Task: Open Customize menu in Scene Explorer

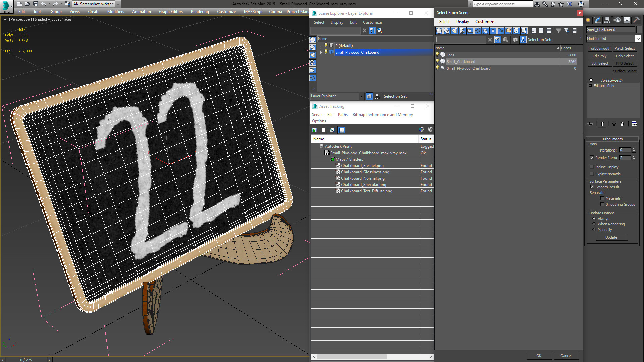Action: tap(372, 22)
